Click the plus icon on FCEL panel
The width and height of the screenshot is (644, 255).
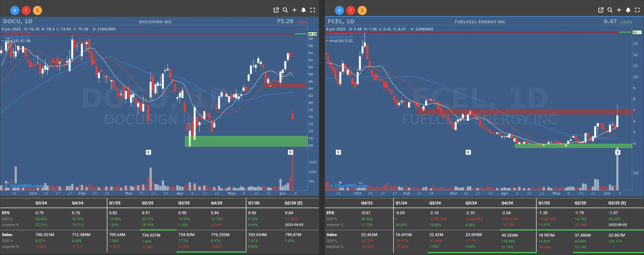pos(619,10)
